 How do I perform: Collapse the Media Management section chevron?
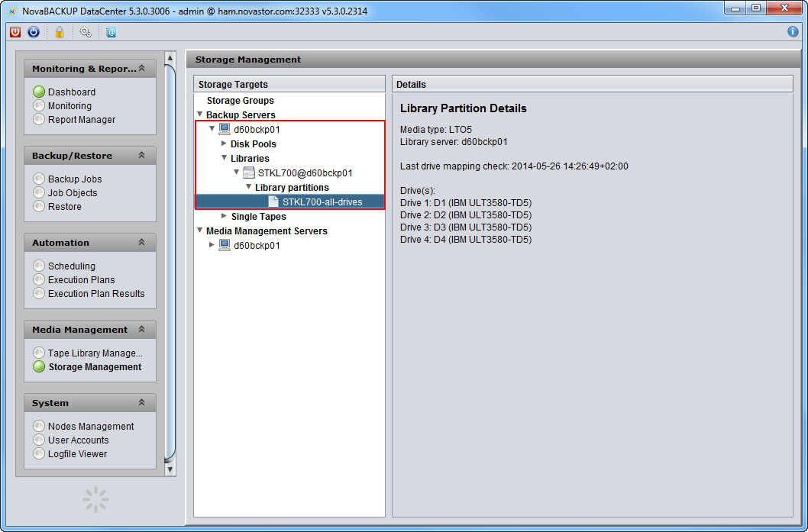[x=142, y=330]
